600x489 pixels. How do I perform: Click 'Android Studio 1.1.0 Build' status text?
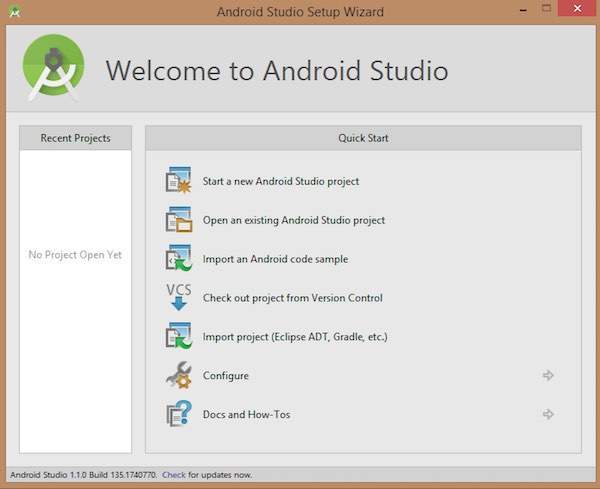[x=83, y=475]
